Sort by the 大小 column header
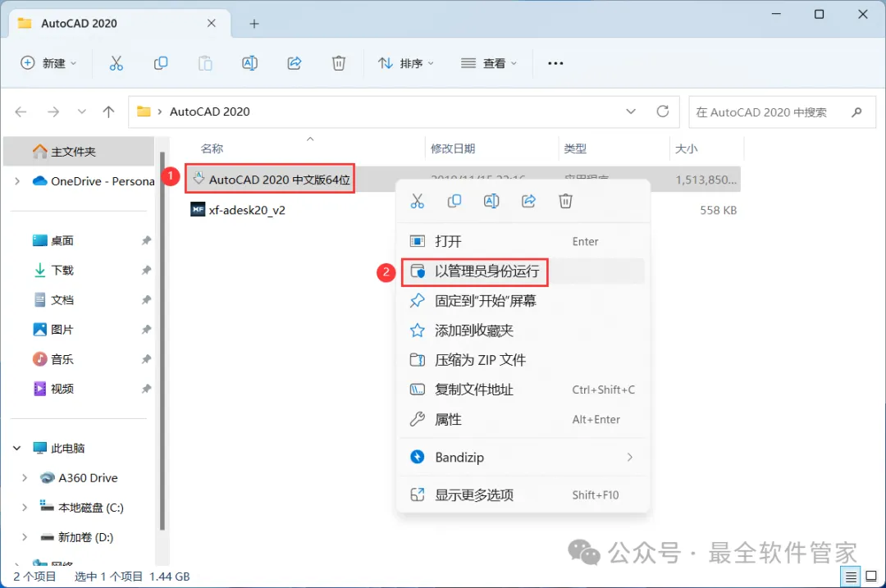886x588 pixels. (x=687, y=149)
